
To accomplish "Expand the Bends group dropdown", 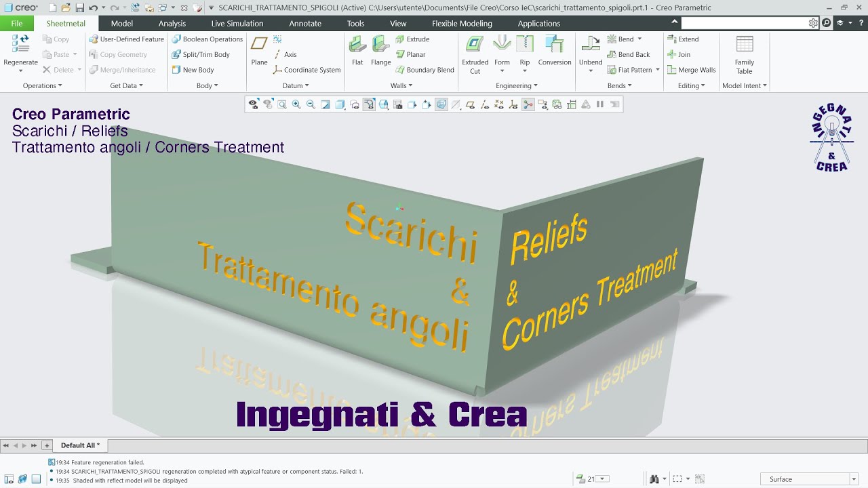I will pos(620,85).
